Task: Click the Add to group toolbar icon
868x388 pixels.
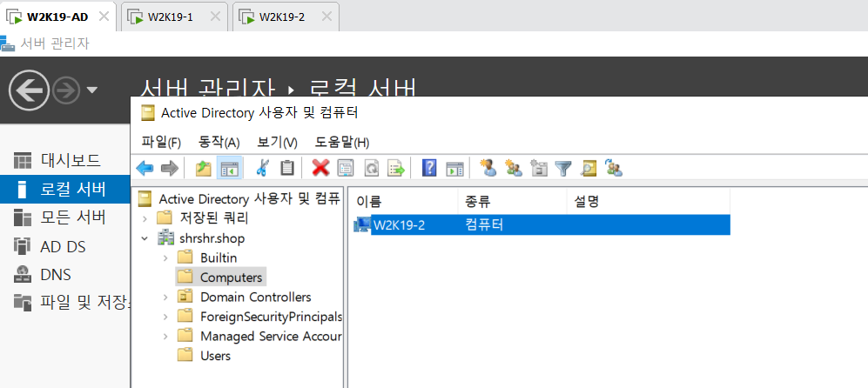Action: (614, 168)
